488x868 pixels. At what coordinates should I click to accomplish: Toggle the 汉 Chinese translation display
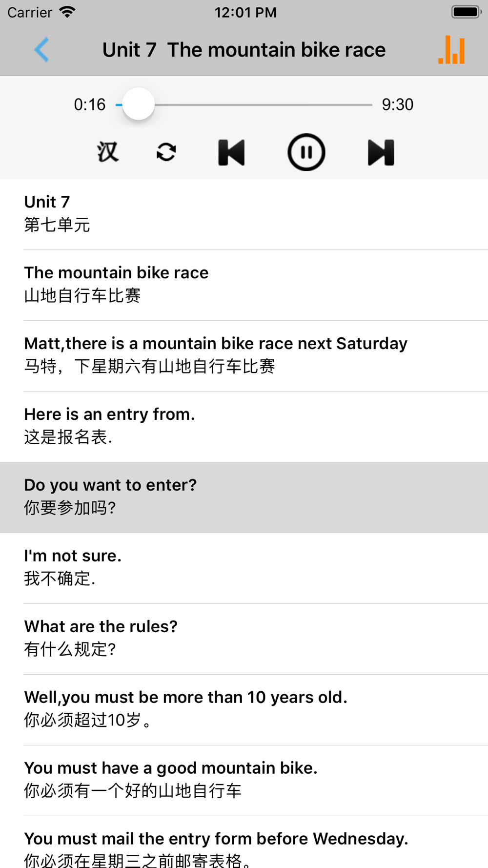point(107,152)
